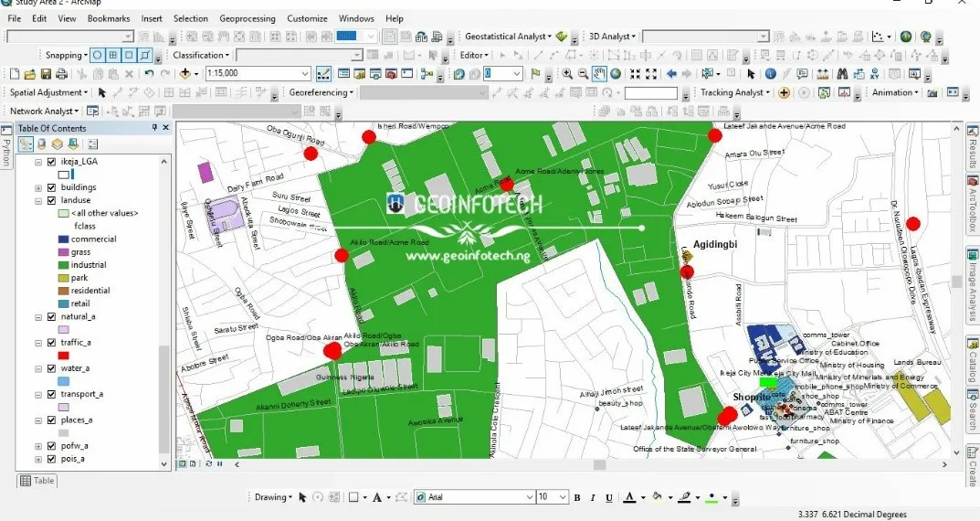Select the Zoom In tool
The height and width of the screenshot is (521, 980).
(567, 74)
